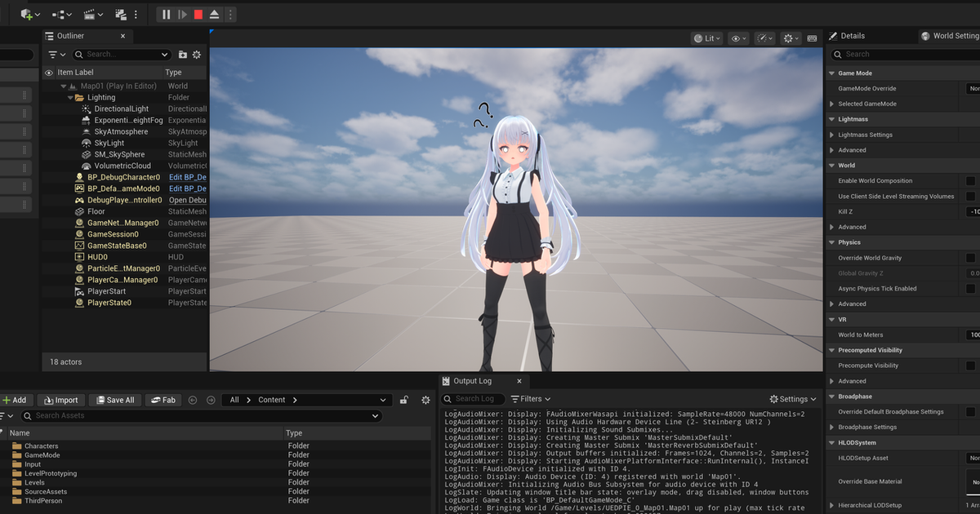Collapse the Game Mode section
Screen dimensions: 980x514
click(831, 73)
